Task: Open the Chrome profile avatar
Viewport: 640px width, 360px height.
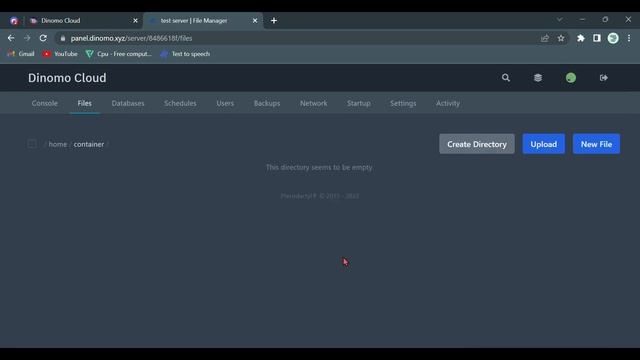Action: point(613,38)
